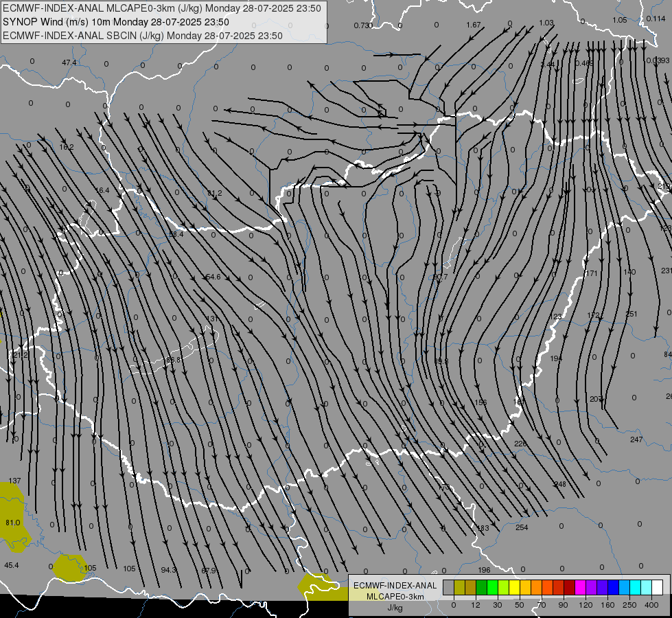
Task: Click the map value 81.2
Action: [x=215, y=194]
